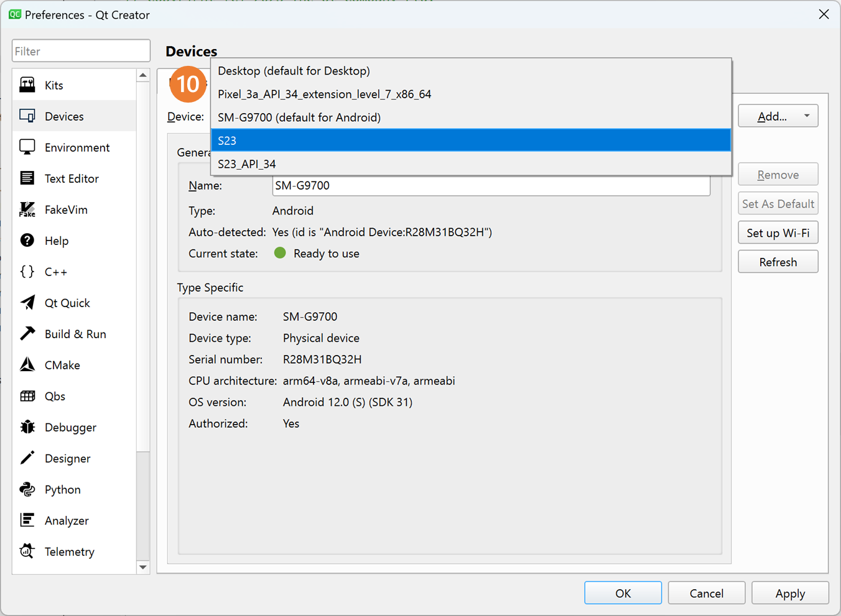Screen dimensions: 841x616
Task: Click the green current state indicator
Action: tap(280, 253)
